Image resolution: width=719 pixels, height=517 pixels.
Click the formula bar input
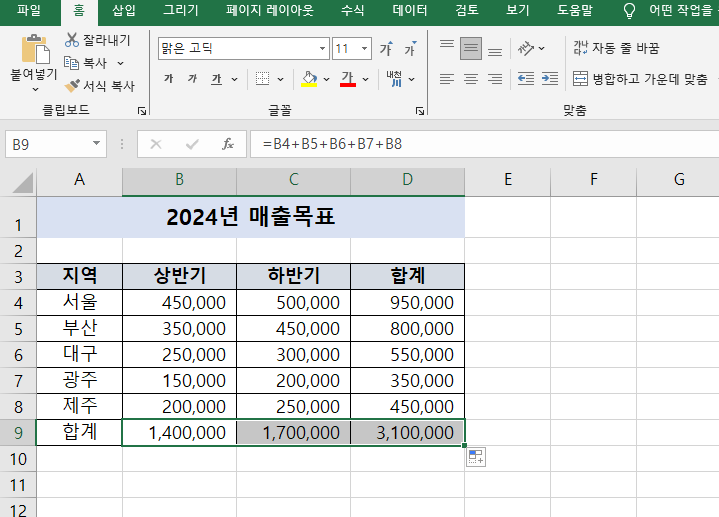[485, 144]
